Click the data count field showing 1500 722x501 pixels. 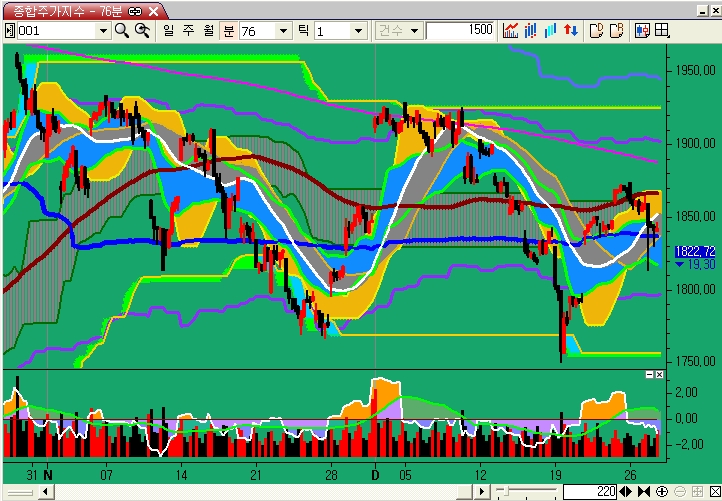[x=460, y=31]
